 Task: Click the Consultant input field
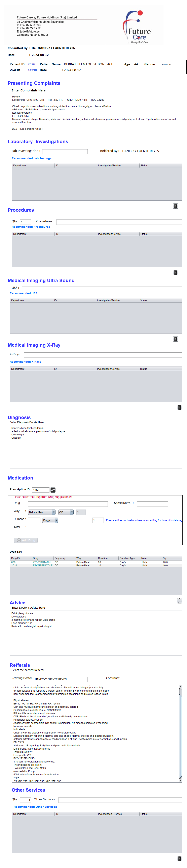click(153, 679)
